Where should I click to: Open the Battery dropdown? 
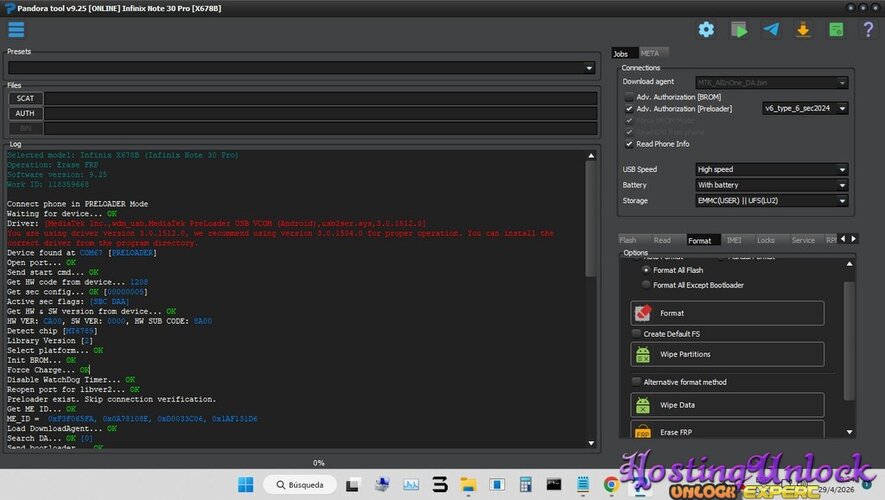[772, 185]
